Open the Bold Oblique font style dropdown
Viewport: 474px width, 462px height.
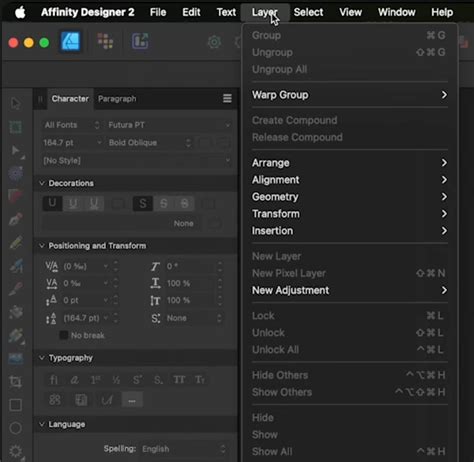[150, 143]
